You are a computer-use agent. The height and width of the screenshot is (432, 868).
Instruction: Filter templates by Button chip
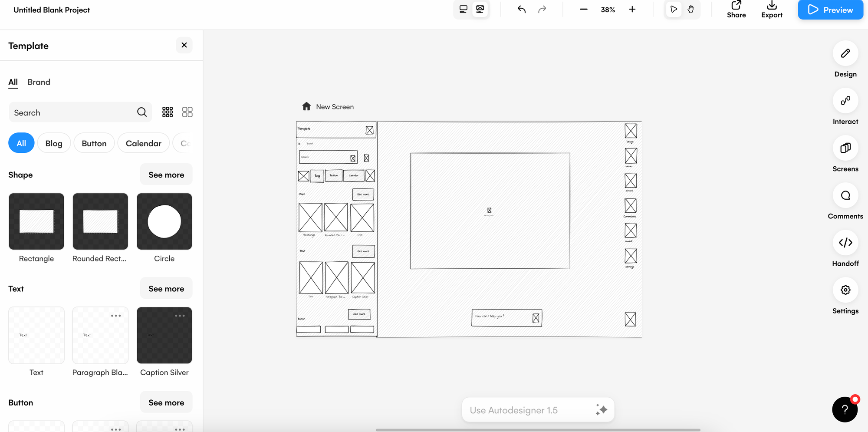point(94,143)
